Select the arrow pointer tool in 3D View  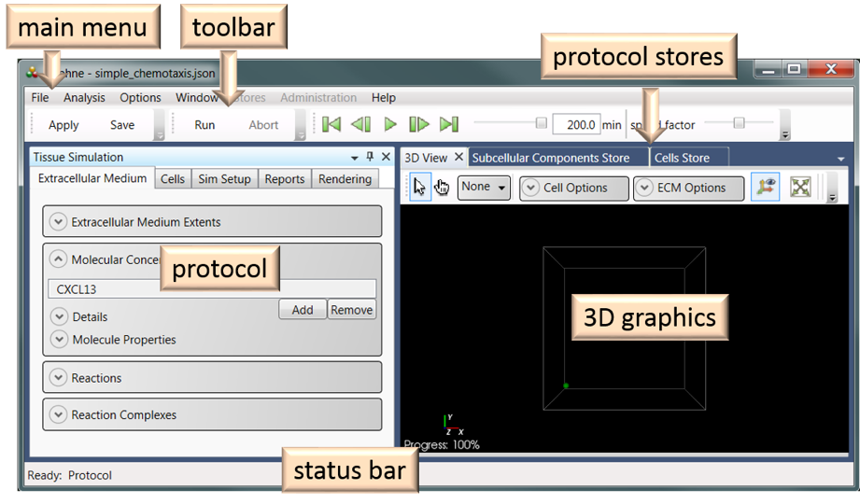pos(420,188)
